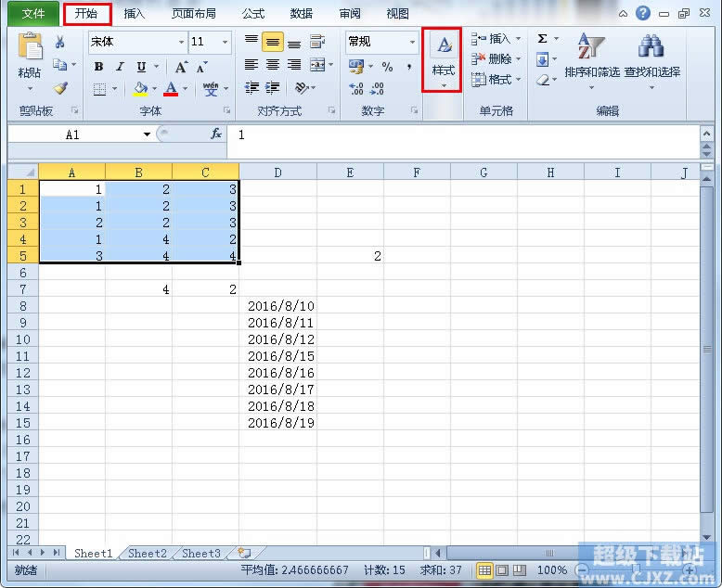
Task: Switch to the 视图 view tab
Action: (398, 14)
